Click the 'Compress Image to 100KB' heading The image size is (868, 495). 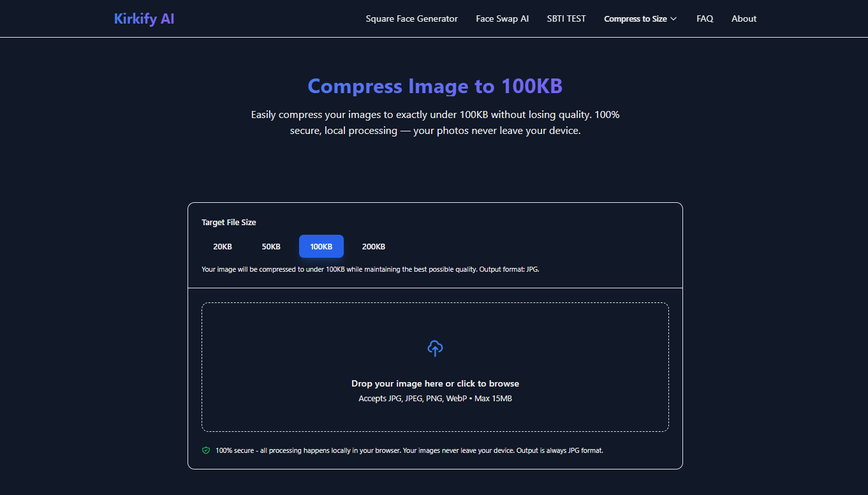[435, 86]
